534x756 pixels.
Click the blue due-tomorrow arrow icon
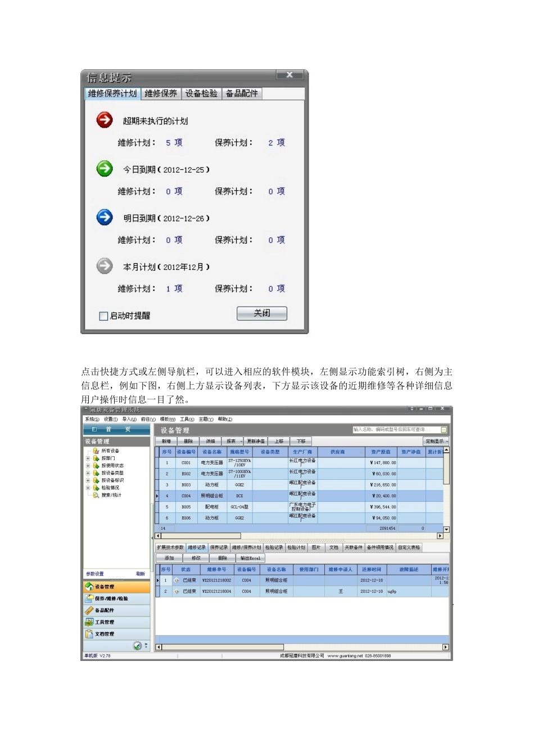pyautogui.click(x=105, y=217)
